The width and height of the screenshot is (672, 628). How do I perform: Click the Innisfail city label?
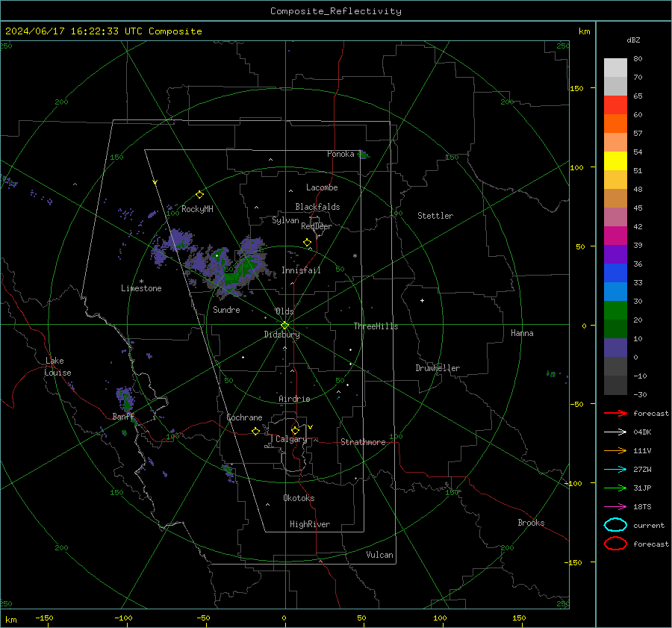301,270
